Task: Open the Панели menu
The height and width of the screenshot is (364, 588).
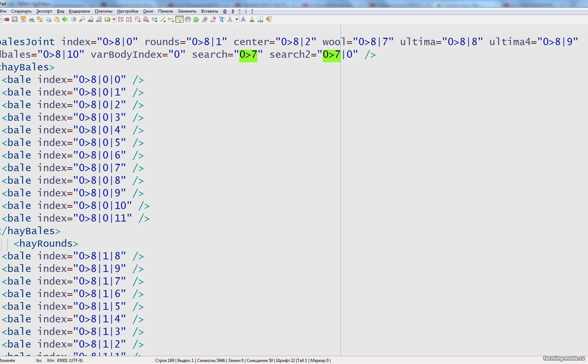Action: [x=166, y=11]
